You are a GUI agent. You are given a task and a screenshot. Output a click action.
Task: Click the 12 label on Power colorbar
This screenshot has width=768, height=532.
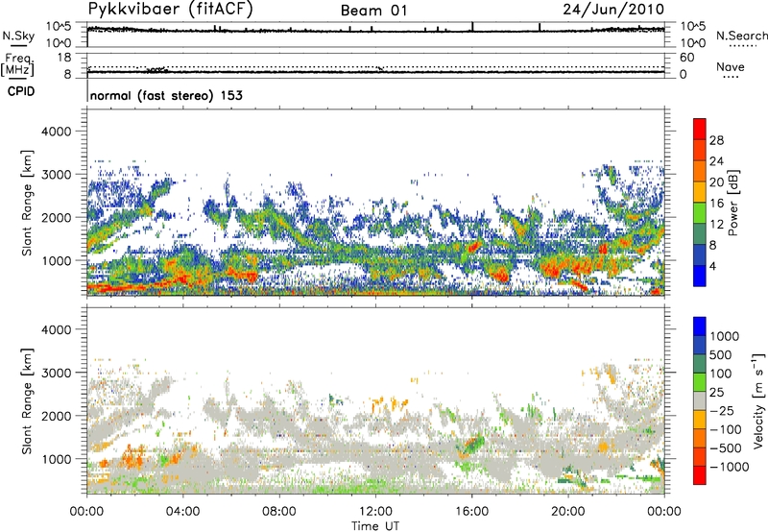tap(716, 225)
